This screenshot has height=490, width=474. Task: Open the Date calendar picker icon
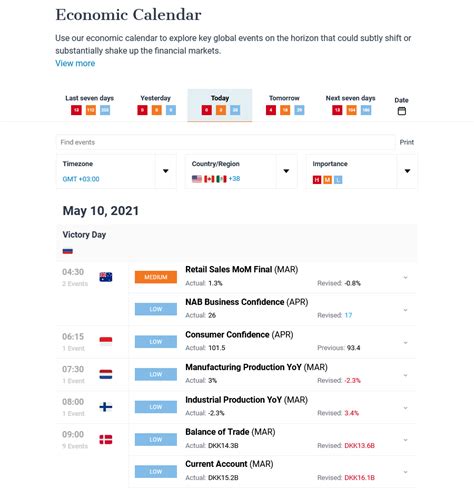[x=402, y=111]
